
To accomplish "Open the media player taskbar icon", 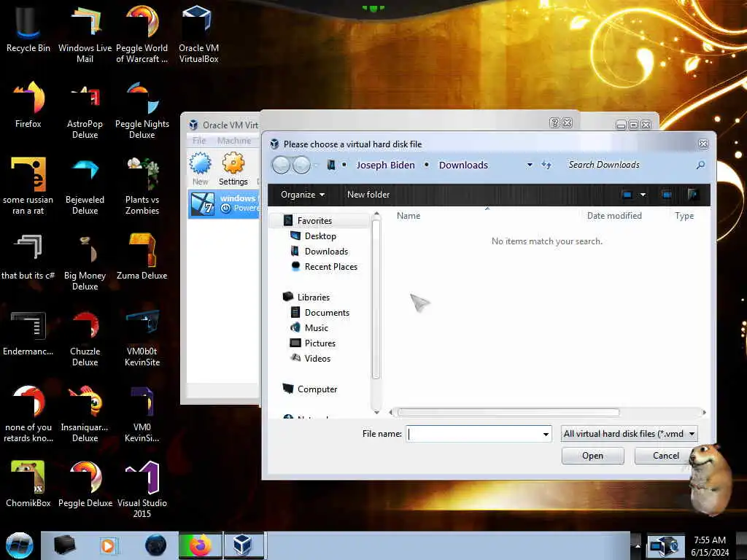I will coord(108,545).
